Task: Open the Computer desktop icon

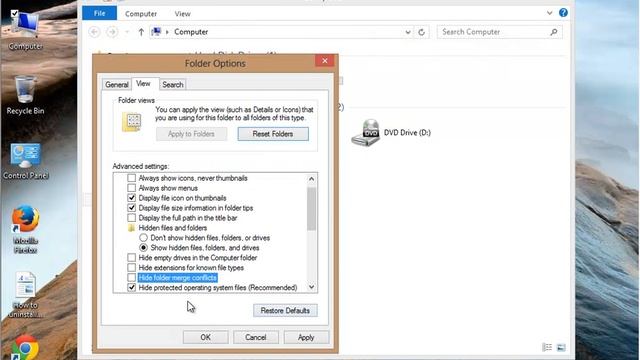Action: pyautogui.click(x=26, y=30)
